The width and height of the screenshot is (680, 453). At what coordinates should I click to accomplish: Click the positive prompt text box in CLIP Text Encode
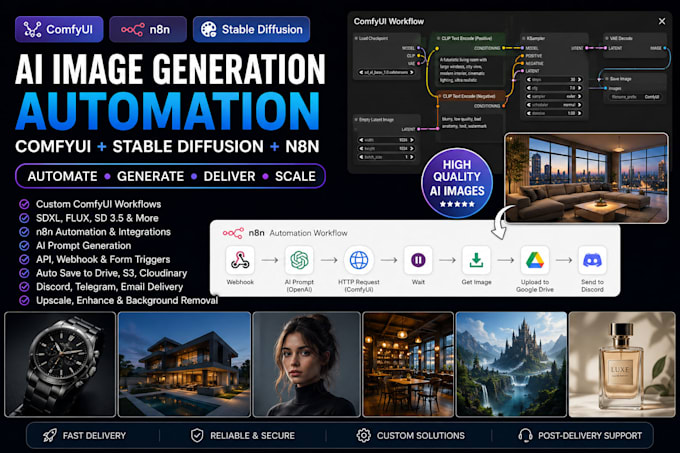[x=470, y=70]
